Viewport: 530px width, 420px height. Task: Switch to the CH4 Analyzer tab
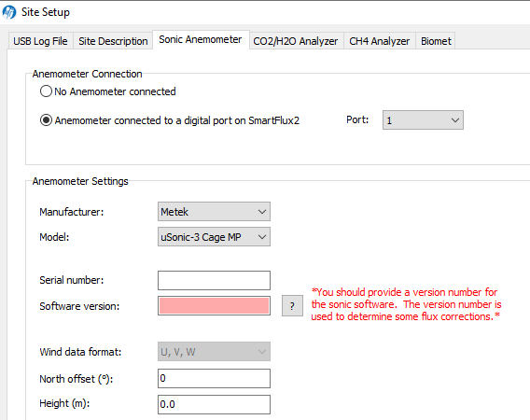379,41
